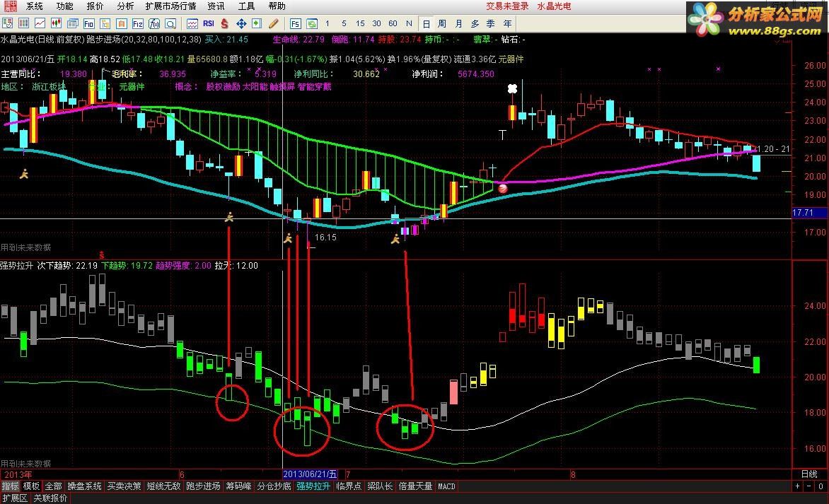Open the intraday line chart icon
Screen dimensions: 829x504
[40, 23]
